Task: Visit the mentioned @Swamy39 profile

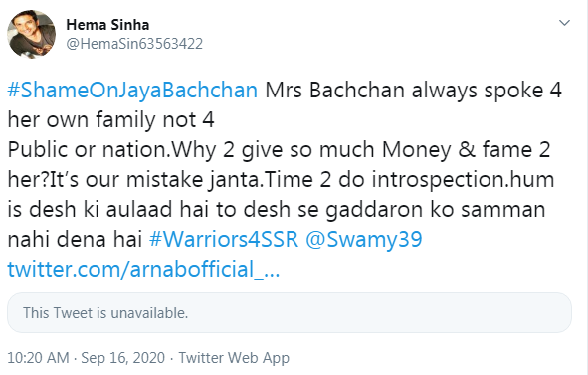Action: (364, 240)
